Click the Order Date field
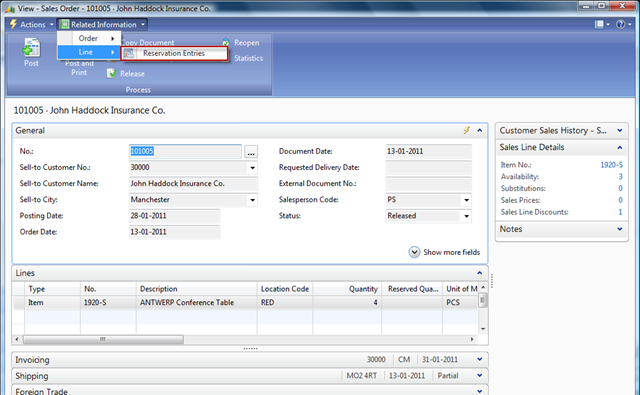The image size is (640, 395). (x=174, y=232)
